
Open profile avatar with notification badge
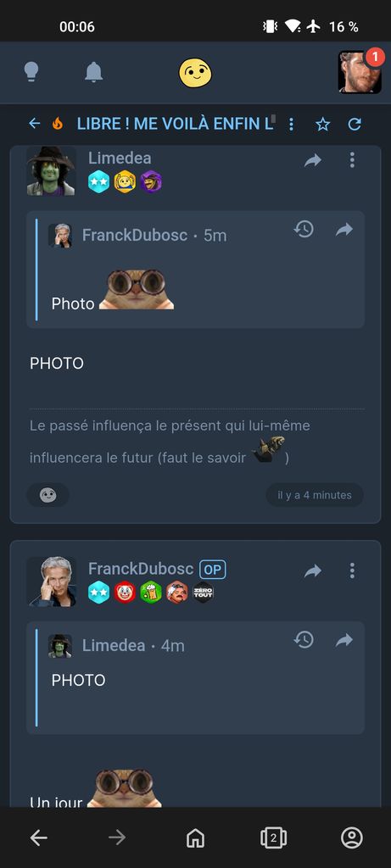coord(360,72)
